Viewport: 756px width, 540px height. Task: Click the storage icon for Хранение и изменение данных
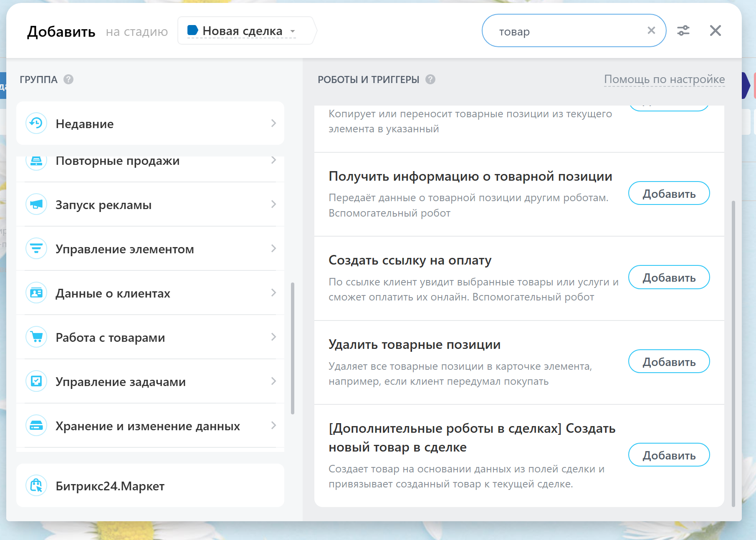coord(36,426)
